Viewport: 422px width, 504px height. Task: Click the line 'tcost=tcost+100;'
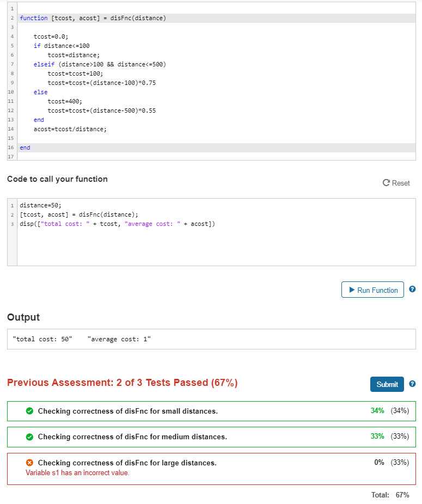point(75,73)
